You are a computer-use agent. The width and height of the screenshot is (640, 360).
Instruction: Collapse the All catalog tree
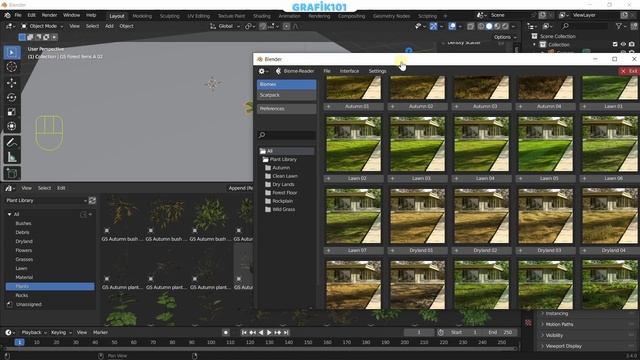pos(9,214)
